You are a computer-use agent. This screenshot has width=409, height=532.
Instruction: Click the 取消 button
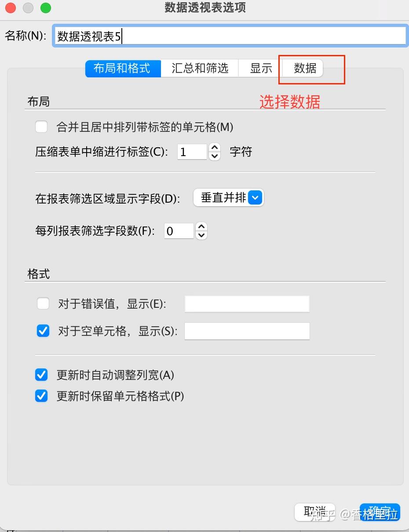315,512
